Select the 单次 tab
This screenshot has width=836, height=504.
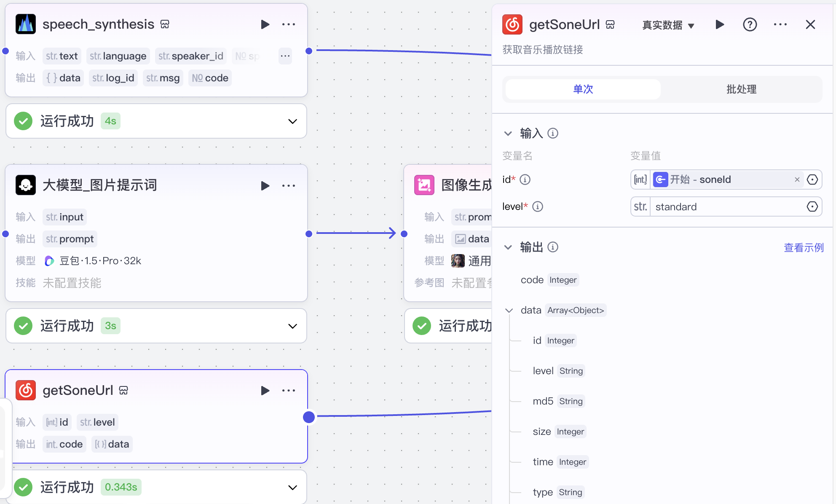582,89
